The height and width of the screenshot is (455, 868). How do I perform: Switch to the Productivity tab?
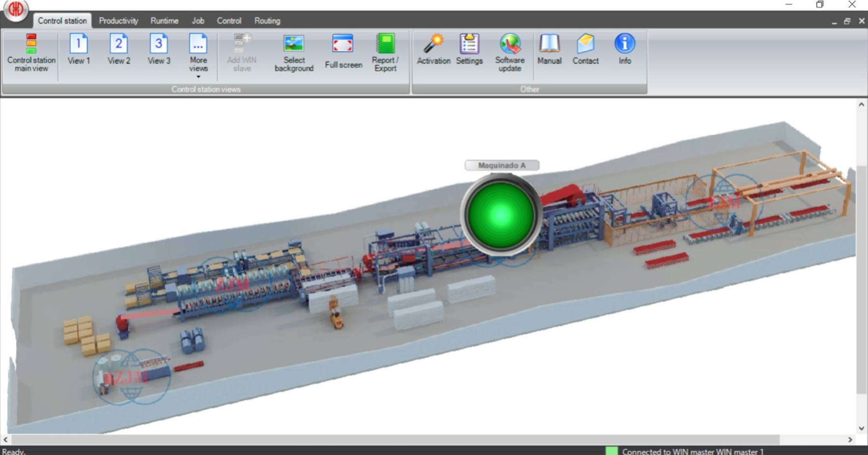[118, 21]
